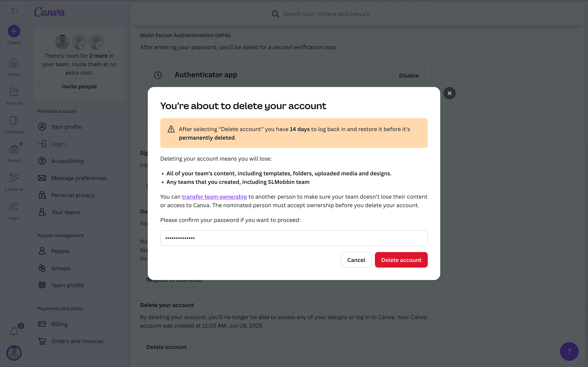588x367 pixels.
Task: Click the transfer team ownership link
Action: [214, 197]
